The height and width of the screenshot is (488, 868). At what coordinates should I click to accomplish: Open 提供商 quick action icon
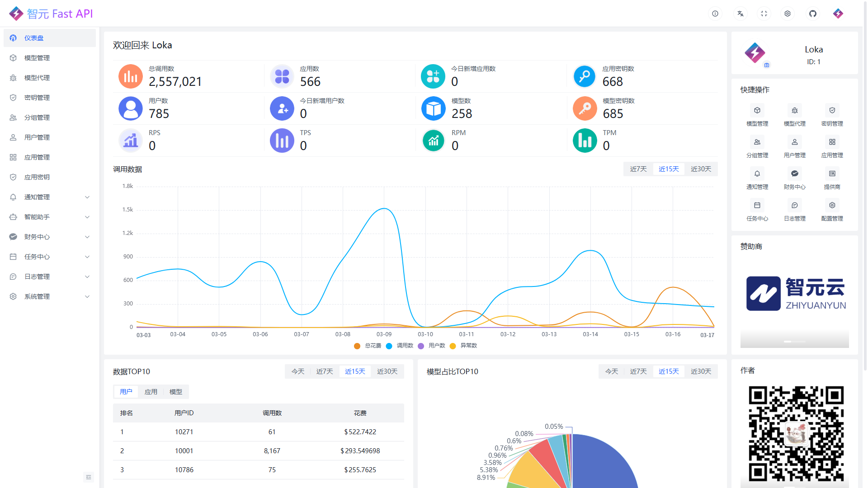pos(832,174)
